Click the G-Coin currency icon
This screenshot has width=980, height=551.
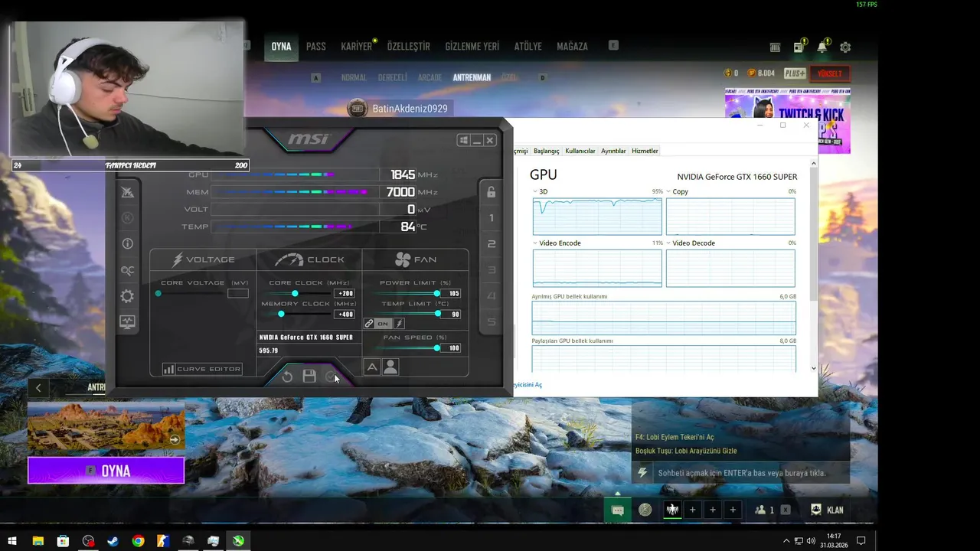[727, 73]
